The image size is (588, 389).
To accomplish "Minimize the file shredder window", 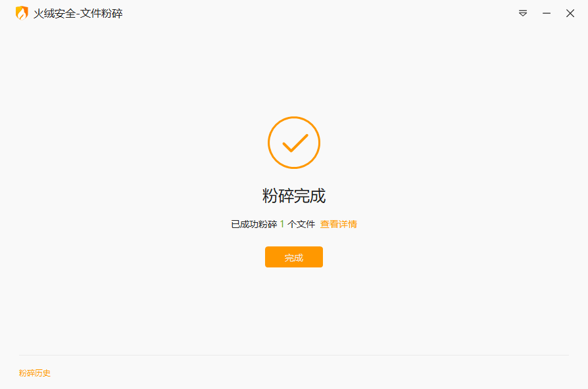I will pyautogui.click(x=547, y=14).
